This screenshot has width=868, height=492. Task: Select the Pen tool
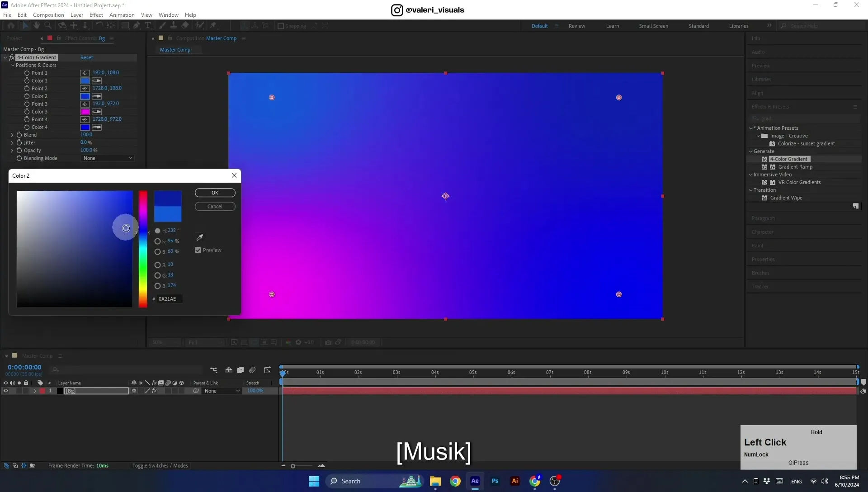pos(137,26)
